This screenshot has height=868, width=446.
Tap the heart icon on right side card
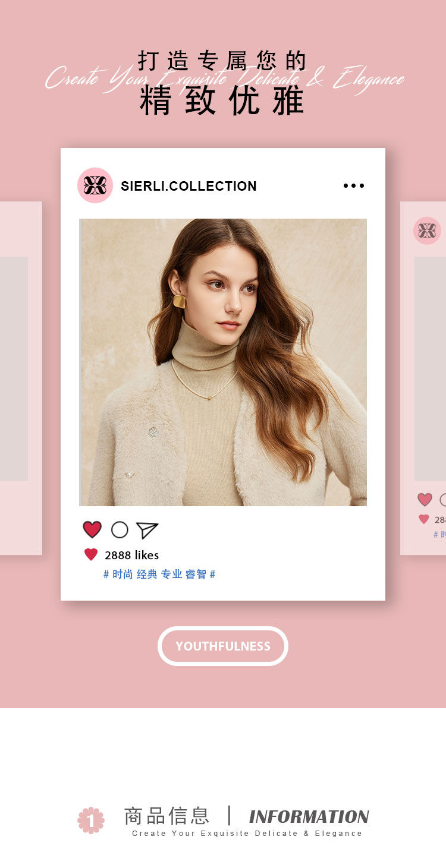[425, 500]
